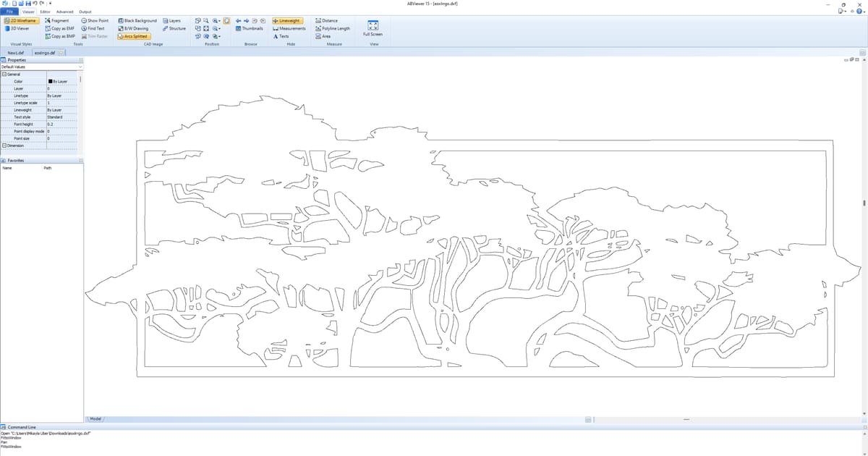The width and height of the screenshot is (868, 456).
Task: Switch to 3D Viewer style
Action: 17,28
